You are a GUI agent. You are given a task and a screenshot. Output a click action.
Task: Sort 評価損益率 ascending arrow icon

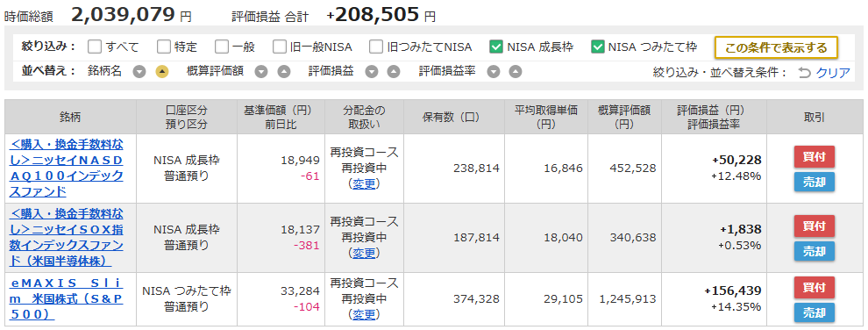tap(516, 71)
